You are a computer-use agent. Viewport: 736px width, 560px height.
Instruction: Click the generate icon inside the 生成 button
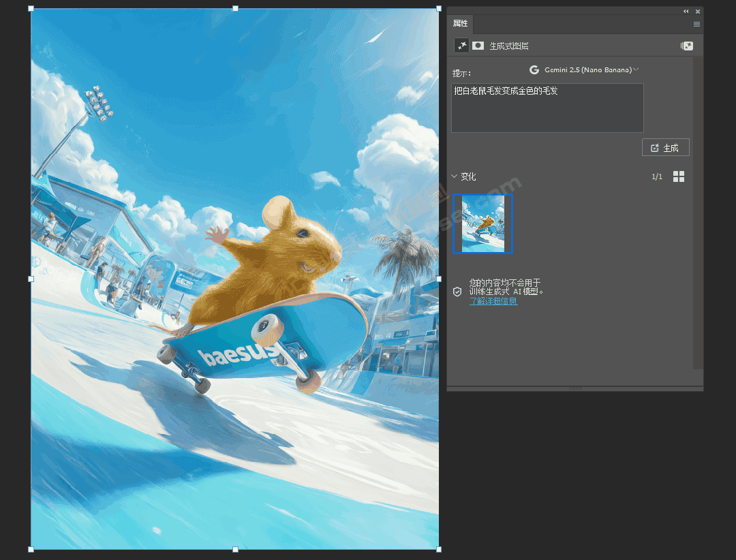coord(656,147)
